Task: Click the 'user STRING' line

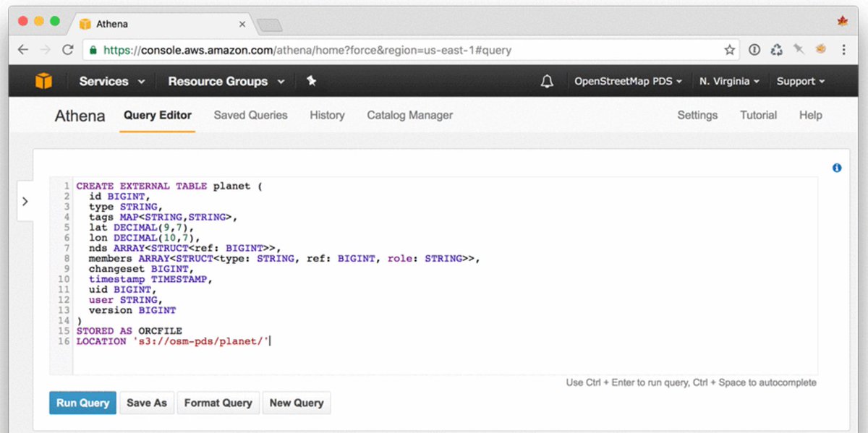Action: coord(126,299)
